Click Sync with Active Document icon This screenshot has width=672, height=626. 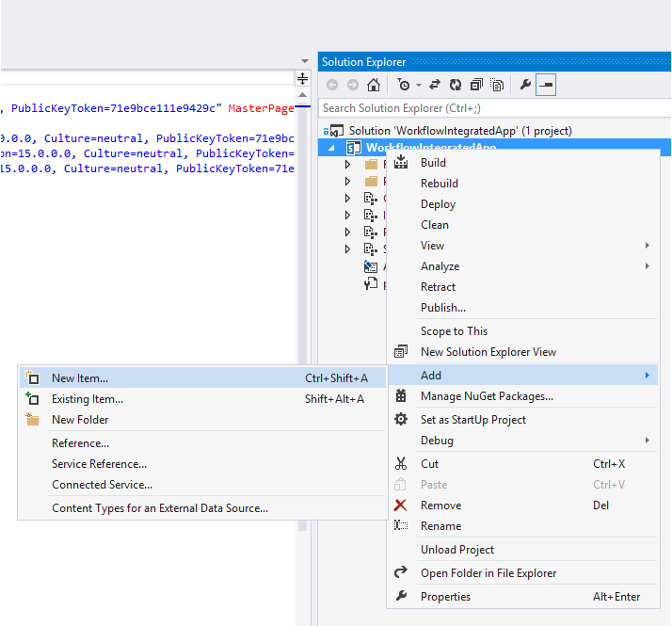pos(435,85)
